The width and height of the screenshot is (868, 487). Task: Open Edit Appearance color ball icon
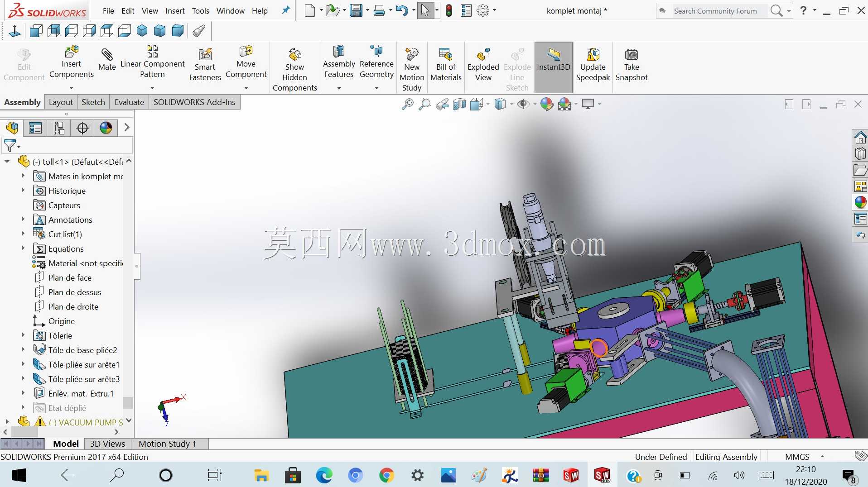[547, 105]
